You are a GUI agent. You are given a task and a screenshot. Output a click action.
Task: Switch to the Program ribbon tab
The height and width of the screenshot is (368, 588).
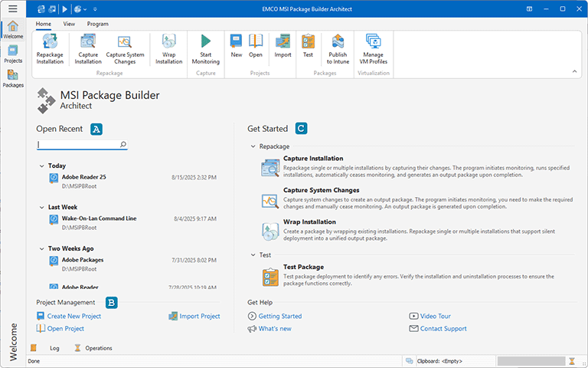click(97, 24)
